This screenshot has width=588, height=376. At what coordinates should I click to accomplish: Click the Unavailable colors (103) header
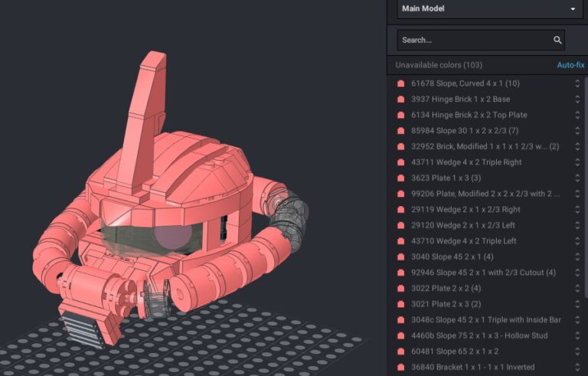[439, 65]
